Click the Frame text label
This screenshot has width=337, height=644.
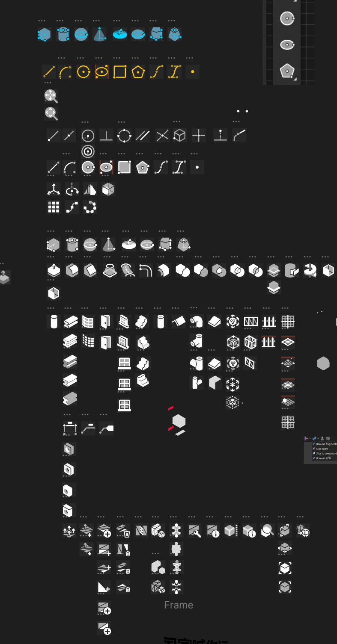[179, 605]
